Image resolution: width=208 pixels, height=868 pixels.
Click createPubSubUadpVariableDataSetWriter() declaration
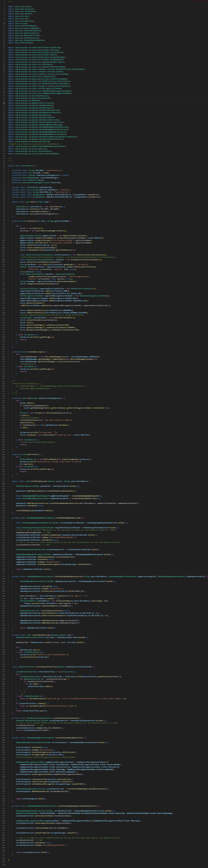point(56,806)
